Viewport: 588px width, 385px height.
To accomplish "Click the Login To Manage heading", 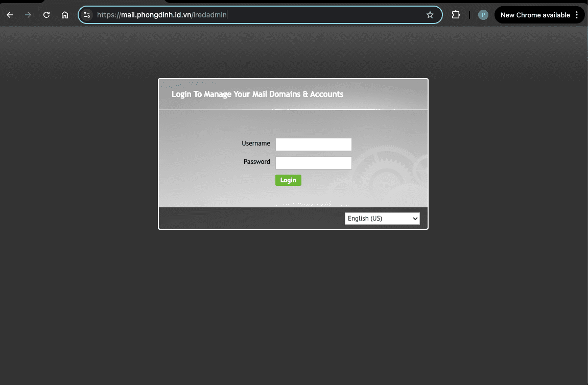I will pos(257,94).
